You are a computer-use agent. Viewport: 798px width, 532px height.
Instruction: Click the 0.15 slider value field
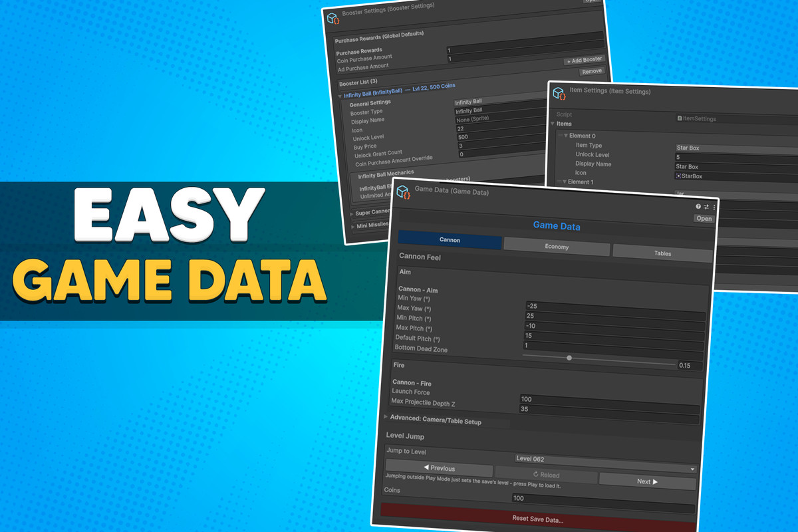pyautogui.click(x=689, y=366)
